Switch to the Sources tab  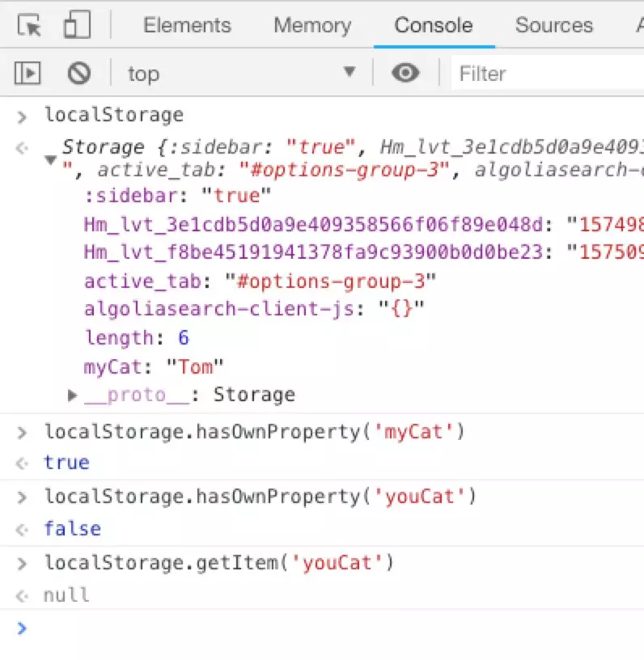pos(553,25)
